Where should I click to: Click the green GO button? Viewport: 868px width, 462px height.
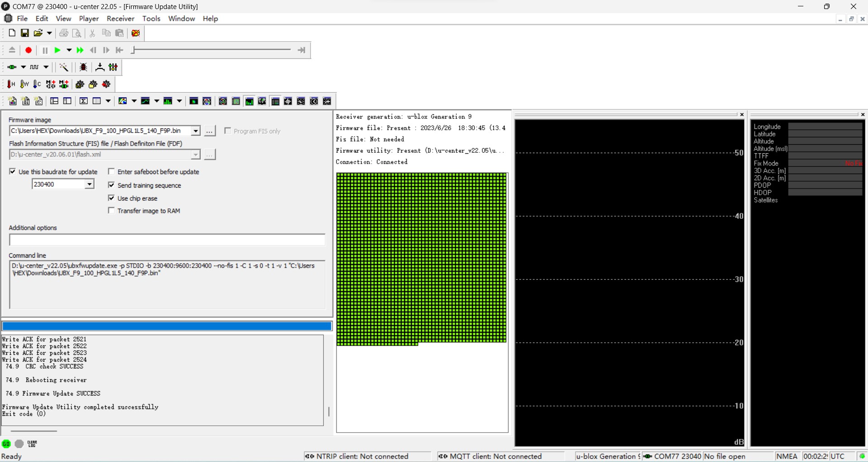click(6, 444)
